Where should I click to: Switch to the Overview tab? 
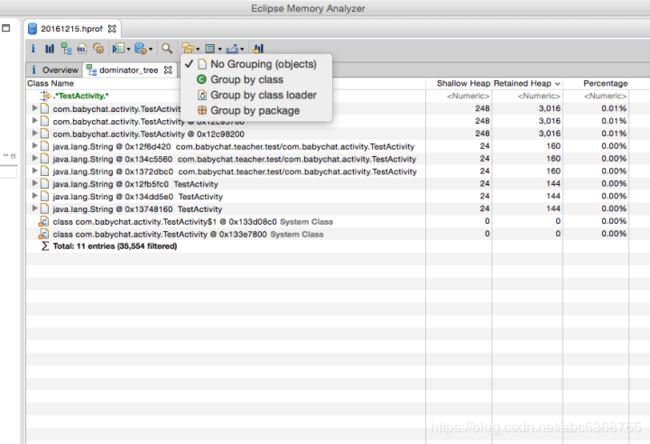(54, 70)
